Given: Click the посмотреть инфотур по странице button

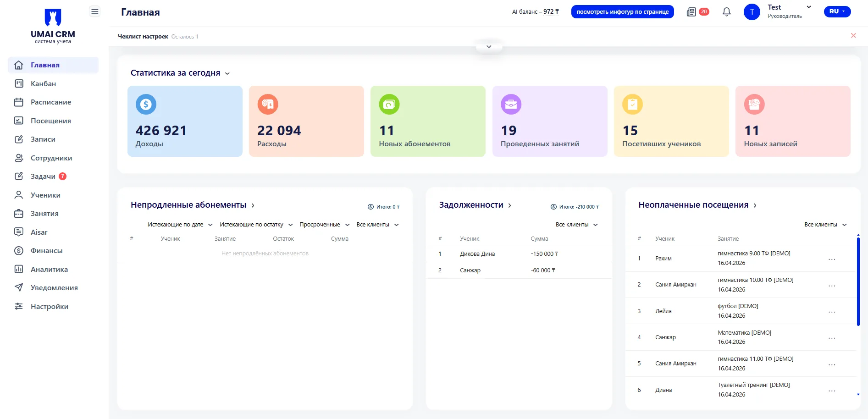Looking at the screenshot, I should 622,12.
